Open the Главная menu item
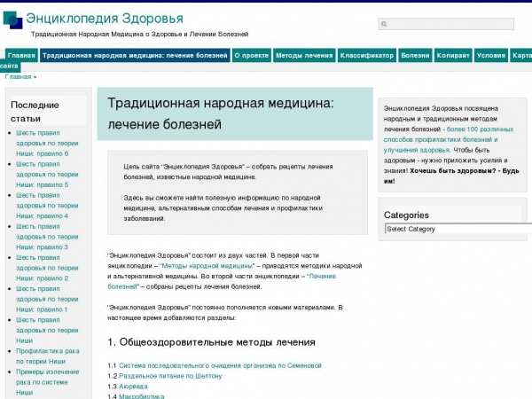This screenshot has width=532, height=399. (21, 56)
